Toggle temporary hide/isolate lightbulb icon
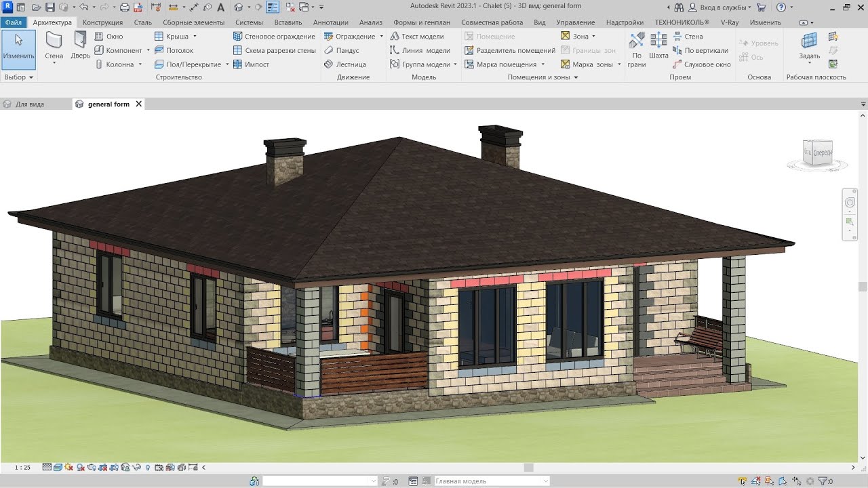868x488 pixels. pyautogui.click(x=148, y=468)
